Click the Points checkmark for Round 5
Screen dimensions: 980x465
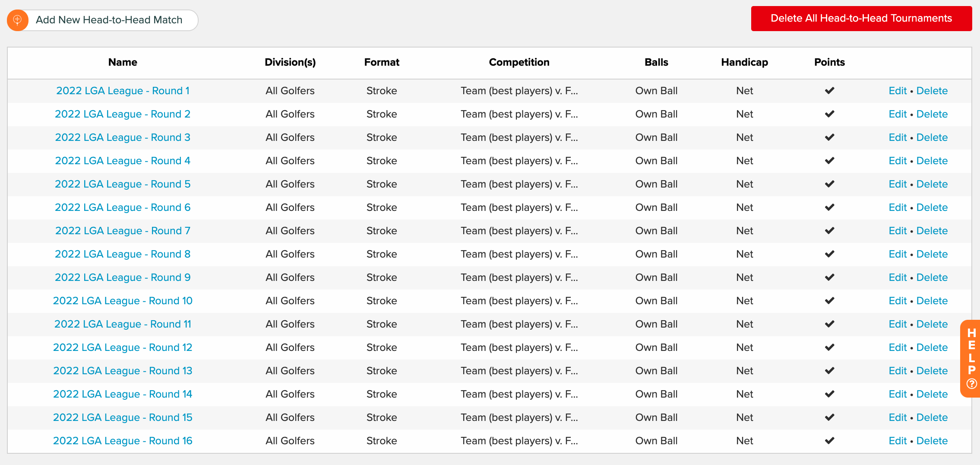(x=829, y=184)
